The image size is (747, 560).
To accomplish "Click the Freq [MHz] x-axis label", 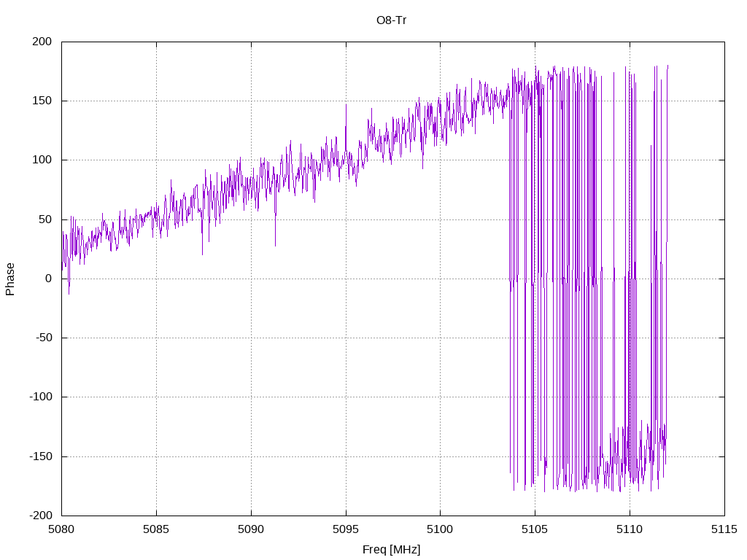I will [391, 550].
